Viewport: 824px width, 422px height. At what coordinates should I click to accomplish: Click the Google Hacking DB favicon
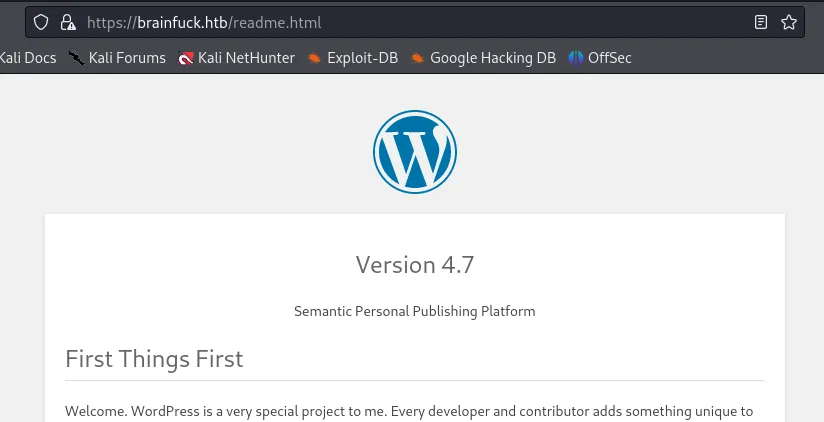point(417,58)
